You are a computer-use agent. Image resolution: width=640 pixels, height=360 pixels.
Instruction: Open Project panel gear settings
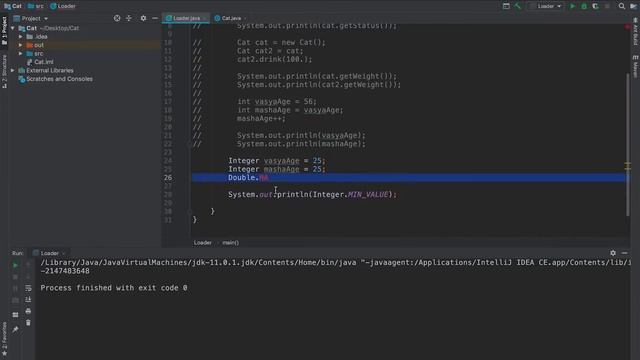[x=143, y=18]
